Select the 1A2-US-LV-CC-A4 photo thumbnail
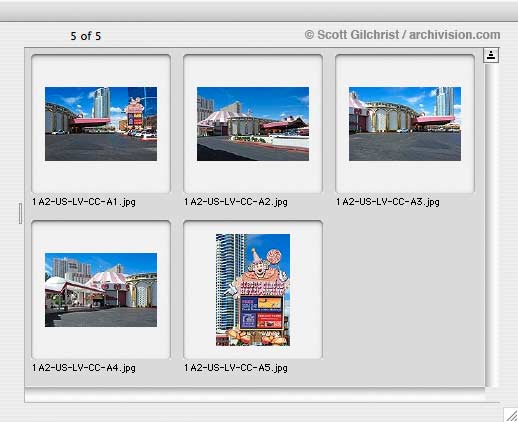518x422 pixels. 101,290
